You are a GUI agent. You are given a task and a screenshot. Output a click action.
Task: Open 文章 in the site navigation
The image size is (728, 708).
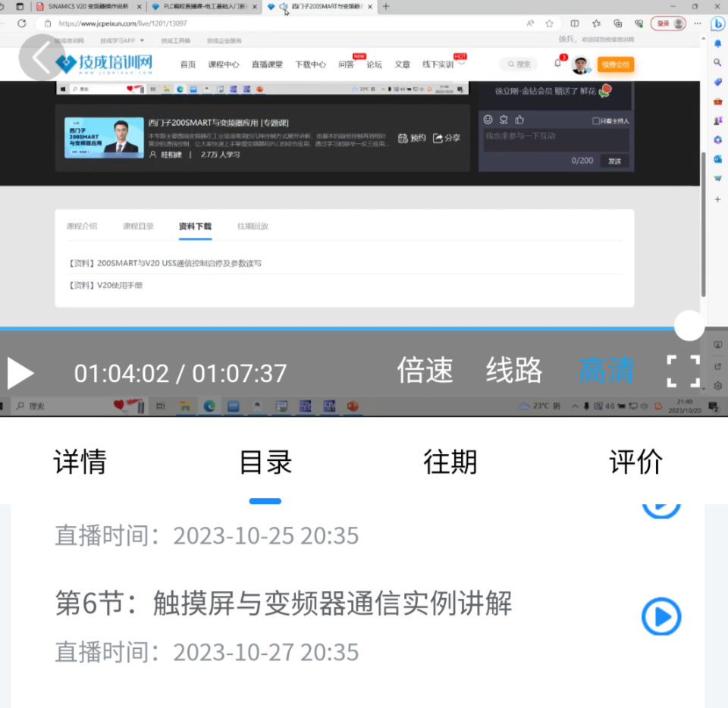click(x=403, y=64)
